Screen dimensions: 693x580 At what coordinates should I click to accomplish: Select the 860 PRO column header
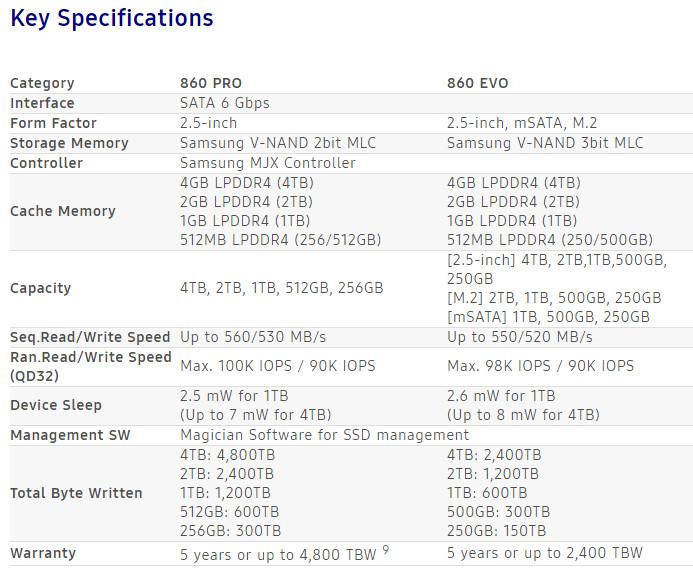pos(211,83)
